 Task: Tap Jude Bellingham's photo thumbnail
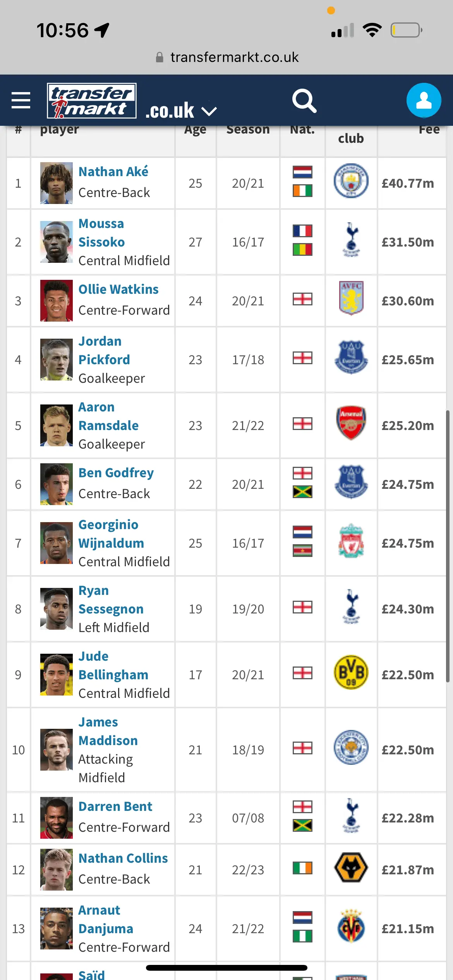point(57,675)
